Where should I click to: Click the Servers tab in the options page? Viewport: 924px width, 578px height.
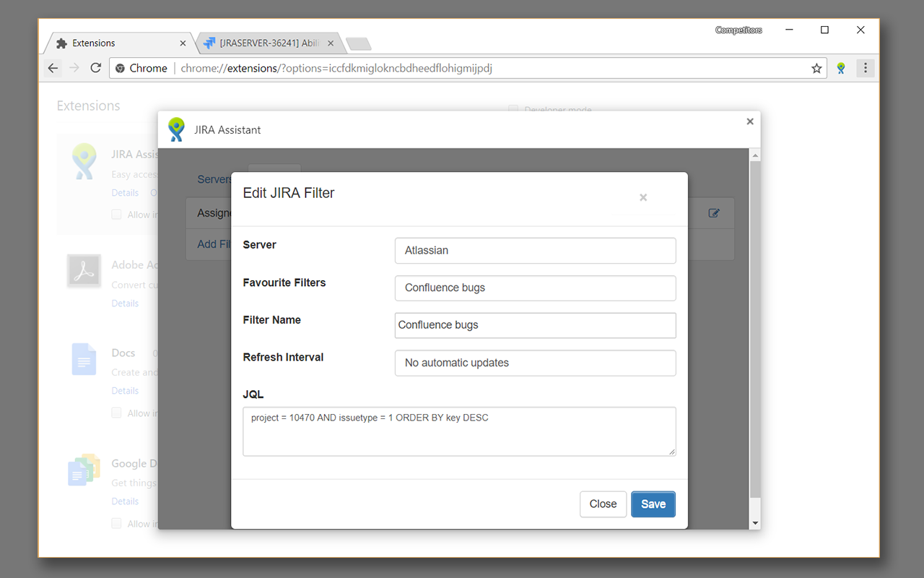click(x=214, y=179)
